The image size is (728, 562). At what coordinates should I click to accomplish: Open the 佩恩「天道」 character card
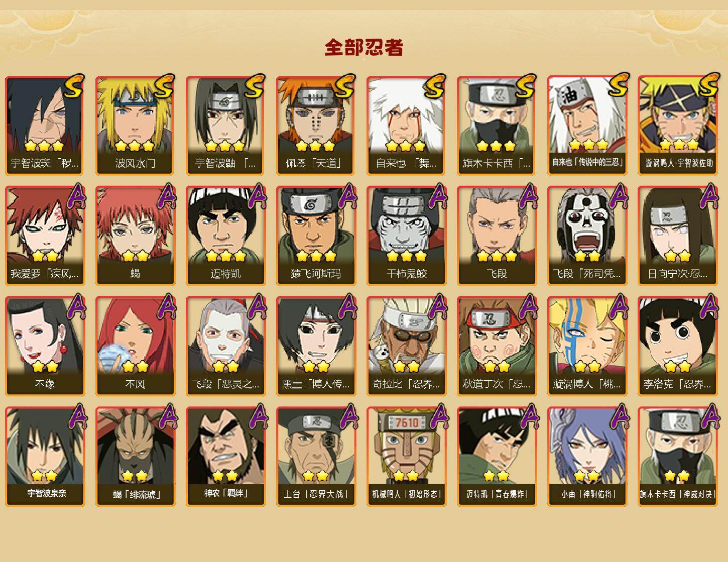click(x=316, y=125)
